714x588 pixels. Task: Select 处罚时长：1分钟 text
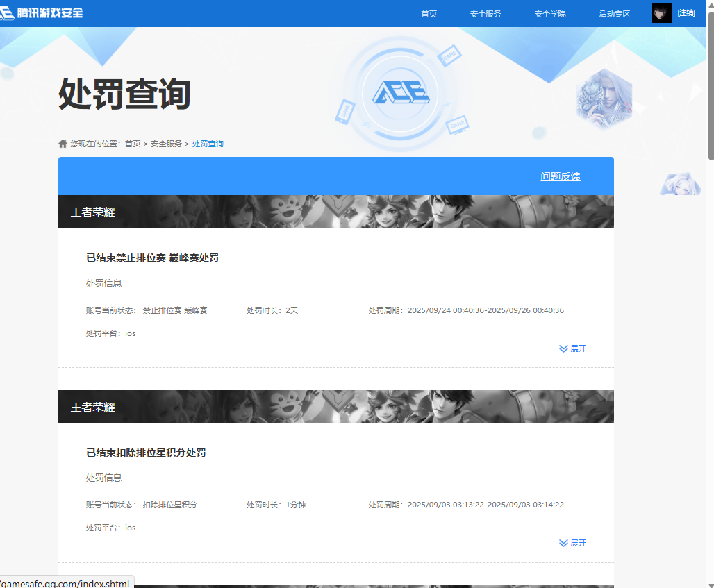276,505
